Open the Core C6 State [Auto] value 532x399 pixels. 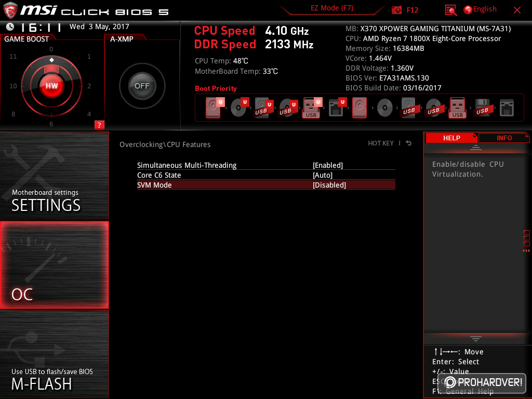pos(323,175)
